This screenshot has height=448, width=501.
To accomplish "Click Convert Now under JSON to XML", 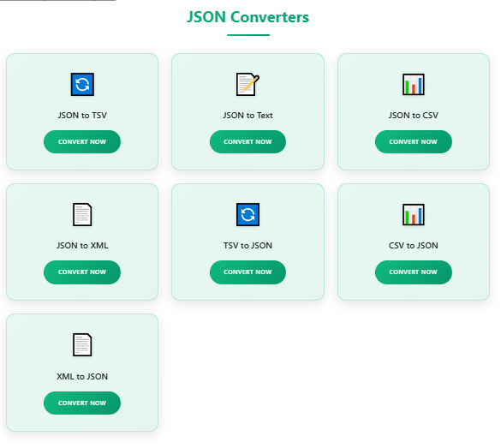I will coord(82,272).
